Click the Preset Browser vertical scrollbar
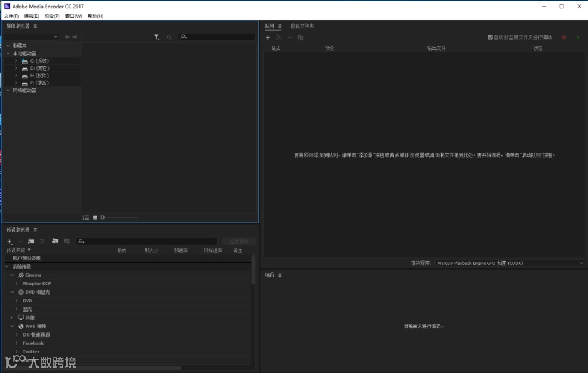 click(254, 270)
